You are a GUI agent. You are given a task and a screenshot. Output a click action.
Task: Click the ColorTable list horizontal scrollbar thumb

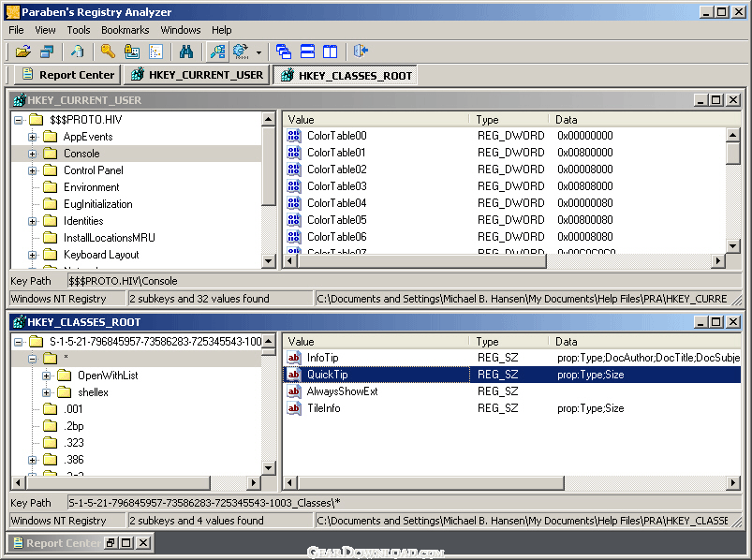click(422, 261)
